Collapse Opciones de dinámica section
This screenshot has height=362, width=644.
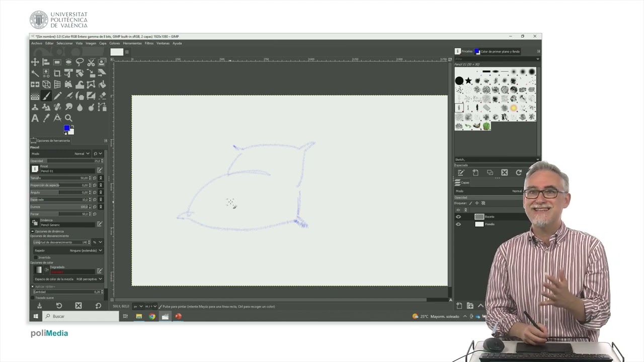(33, 231)
